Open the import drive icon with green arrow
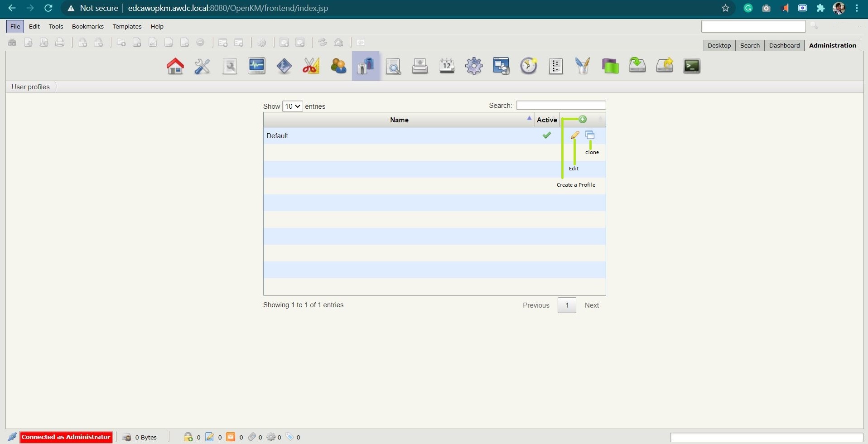Screen dimensions: 868x444 637,66
